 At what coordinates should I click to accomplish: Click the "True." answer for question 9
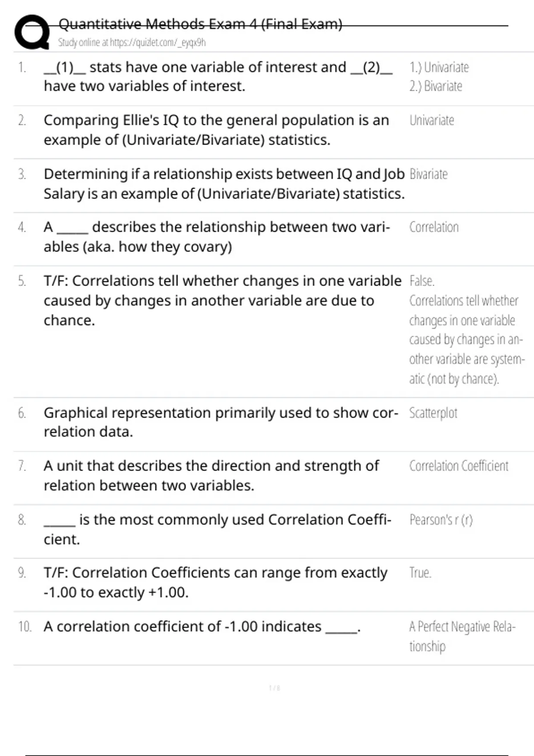click(420, 573)
